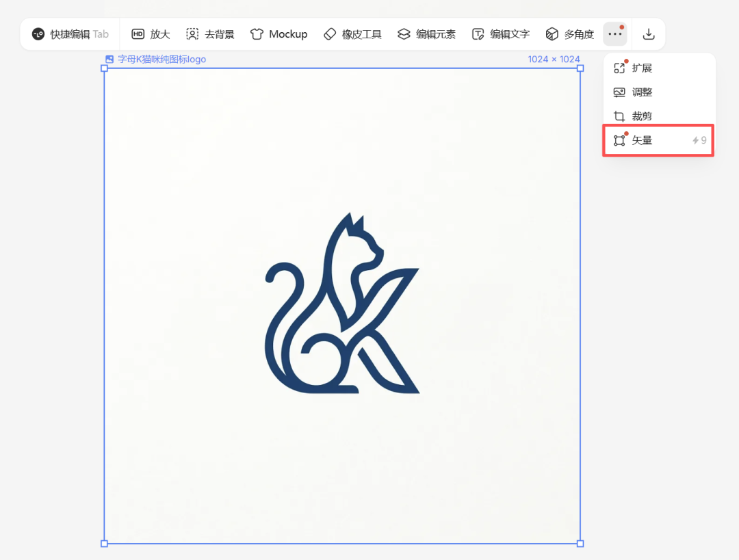Select the 裁剪 crop icon
The image size is (739, 560).
click(x=621, y=116)
